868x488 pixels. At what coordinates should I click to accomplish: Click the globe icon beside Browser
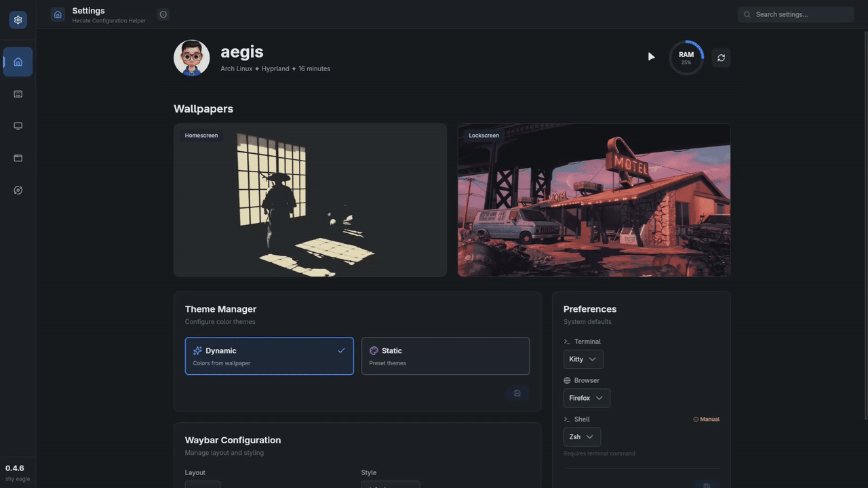click(567, 380)
